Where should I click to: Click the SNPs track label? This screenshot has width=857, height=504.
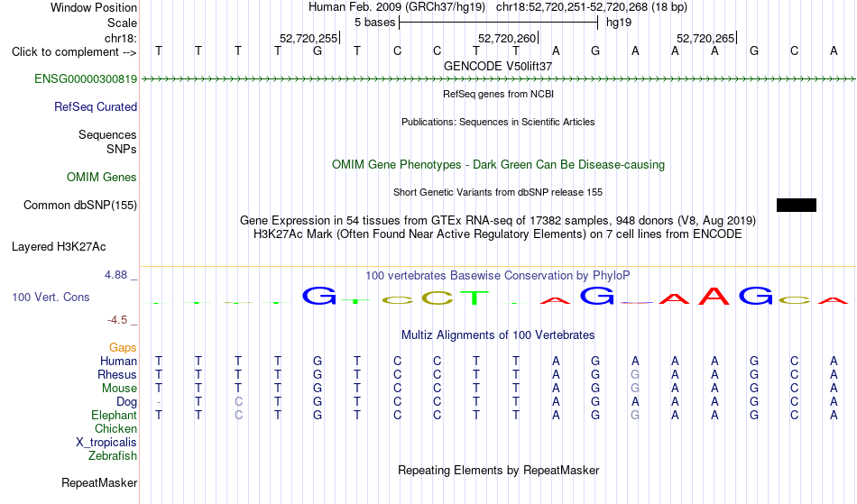[x=122, y=149]
